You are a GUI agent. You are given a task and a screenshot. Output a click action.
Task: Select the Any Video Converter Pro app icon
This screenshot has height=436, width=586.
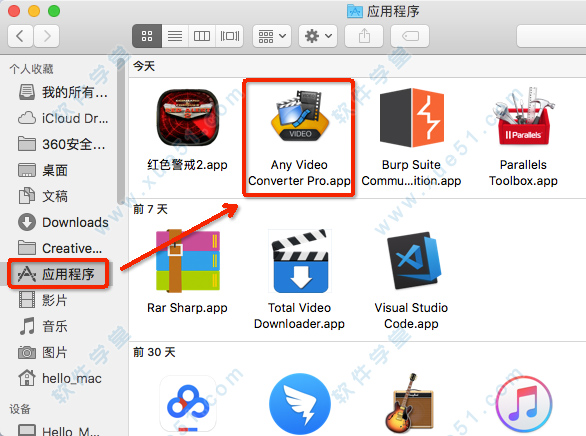300,115
